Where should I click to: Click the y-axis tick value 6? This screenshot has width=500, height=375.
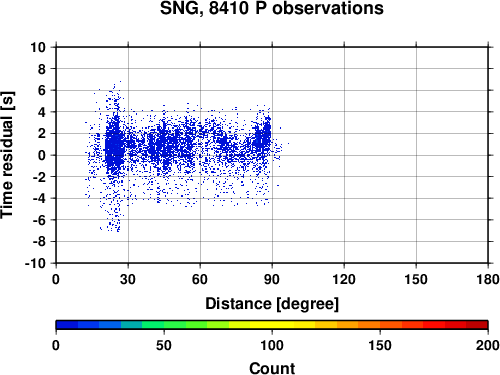click(x=42, y=90)
